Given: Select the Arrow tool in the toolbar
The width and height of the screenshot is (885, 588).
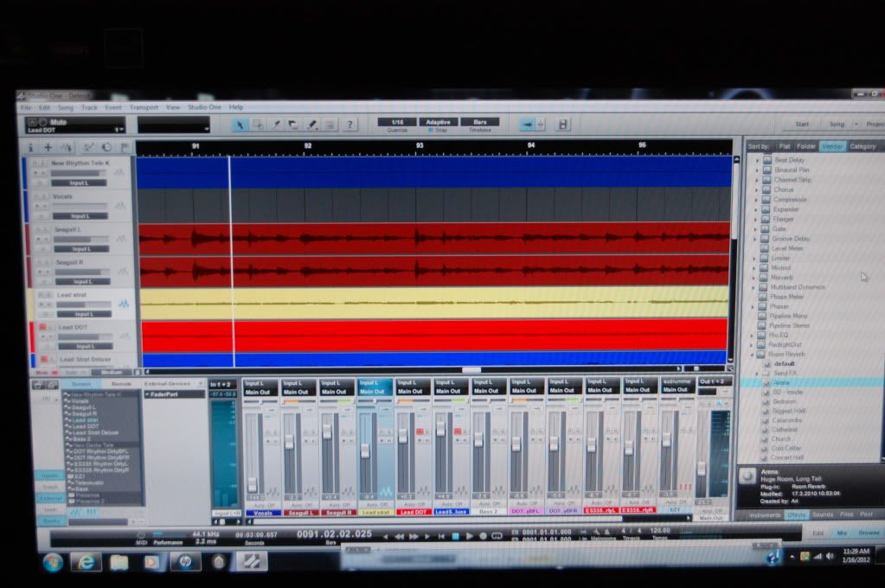Looking at the screenshot, I should click(x=241, y=125).
